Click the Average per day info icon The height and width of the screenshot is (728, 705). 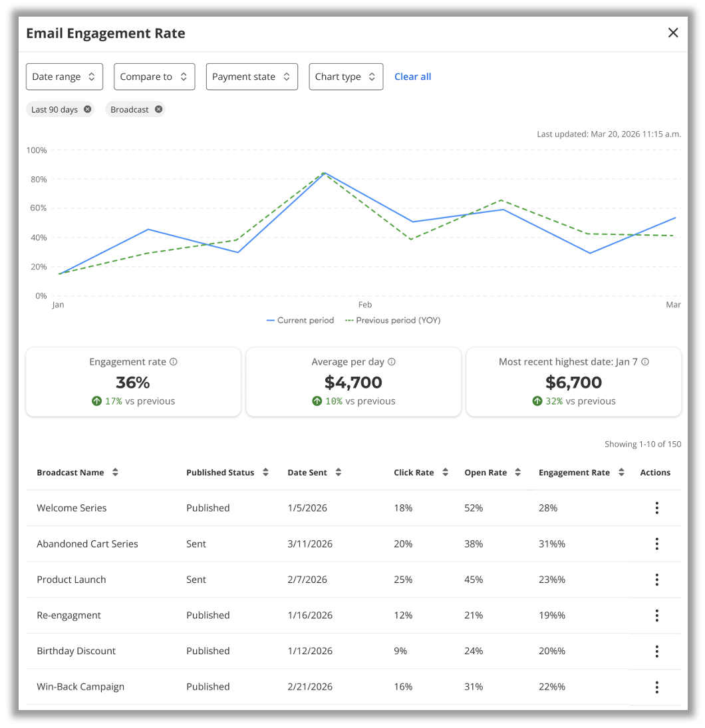tap(392, 362)
